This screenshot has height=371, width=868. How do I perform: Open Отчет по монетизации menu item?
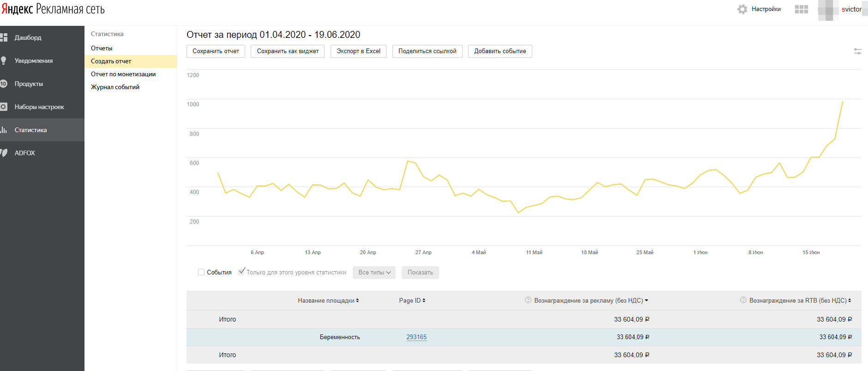click(123, 74)
